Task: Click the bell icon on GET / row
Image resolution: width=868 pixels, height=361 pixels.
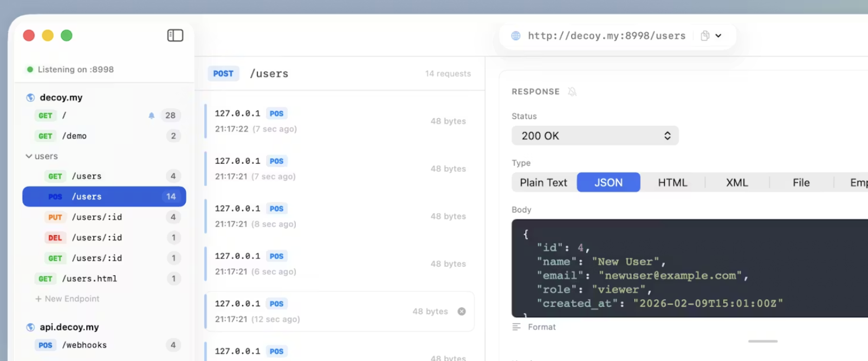Action: (152, 115)
